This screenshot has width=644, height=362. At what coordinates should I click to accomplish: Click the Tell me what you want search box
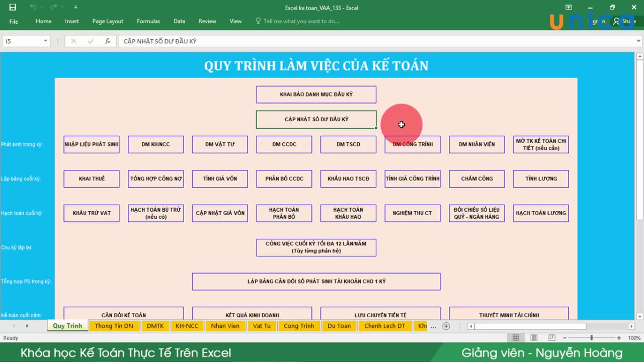click(297, 21)
